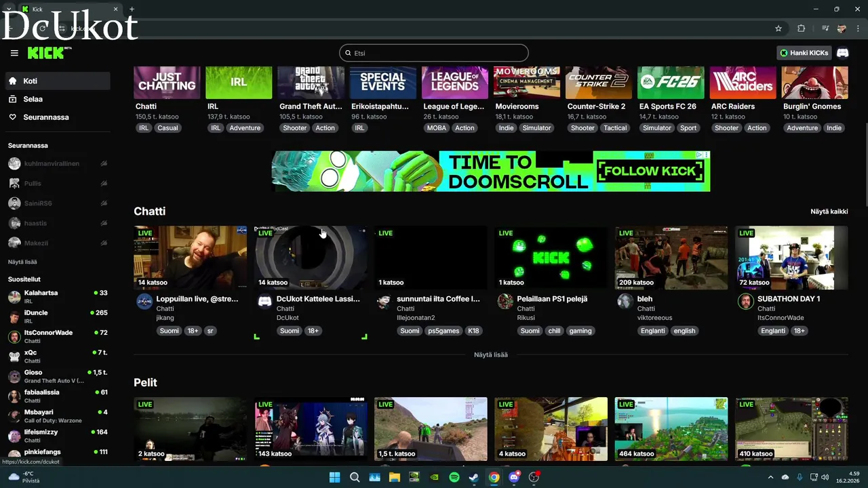The height and width of the screenshot is (488, 868).
Task: Open DcUkot Kattelee Lassi stream thumbnail
Action: click(311, 258)
